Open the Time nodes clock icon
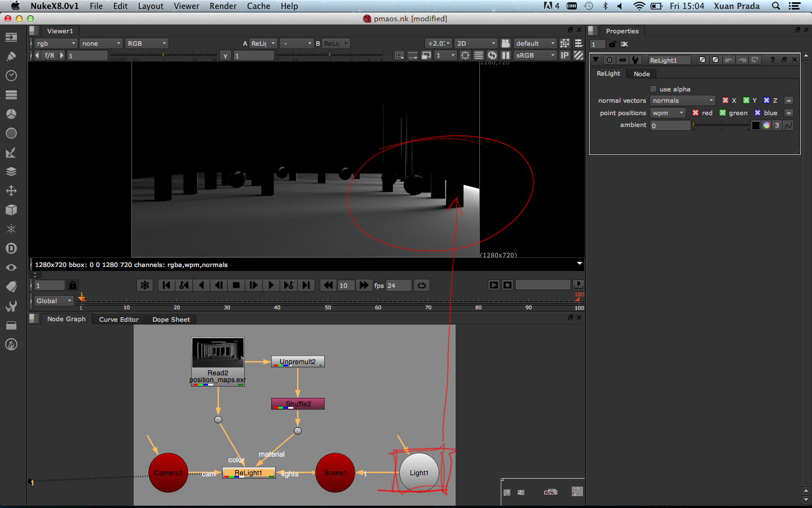The image size is (812, 508). (x=11, y=76)
